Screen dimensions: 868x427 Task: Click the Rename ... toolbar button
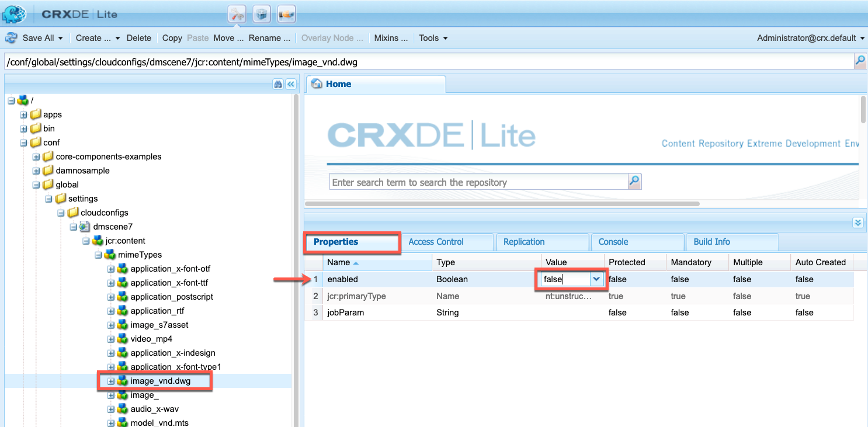(x=269, y=38)
